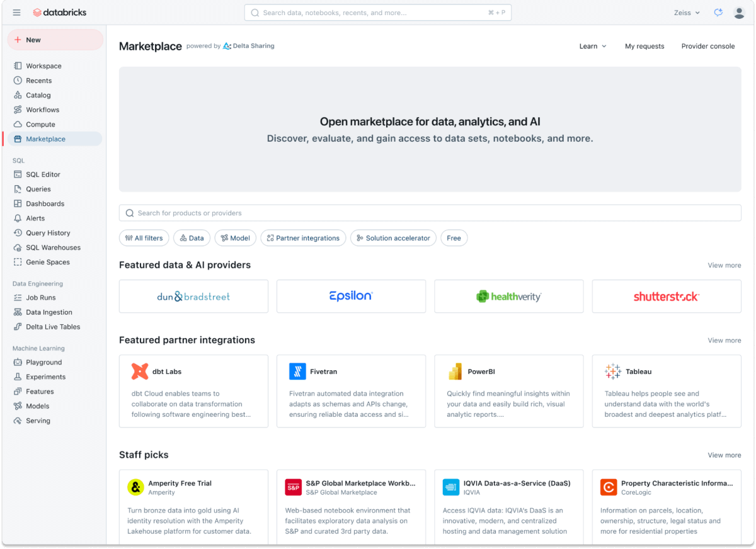756x549 pixels.
Task: View more Staff picks
Action: click(724, 455)
